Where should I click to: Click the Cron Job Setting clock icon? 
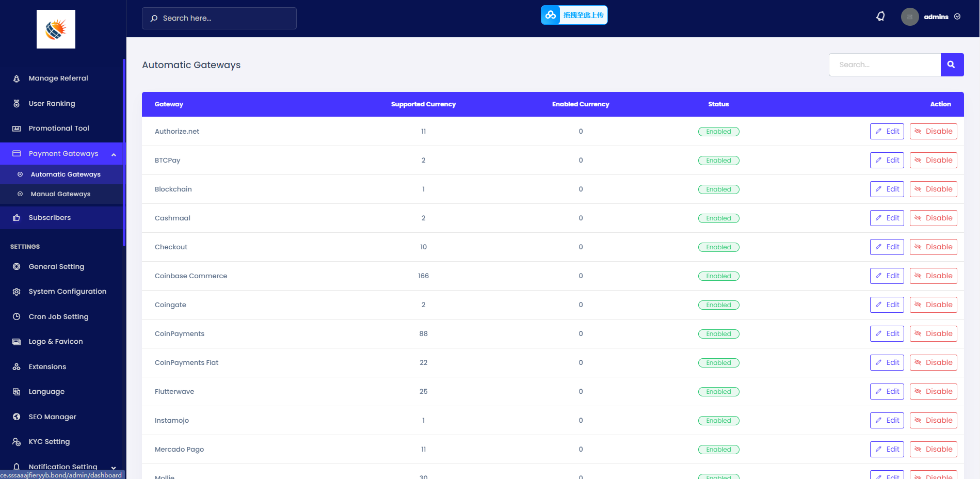(x=17, y=317)
